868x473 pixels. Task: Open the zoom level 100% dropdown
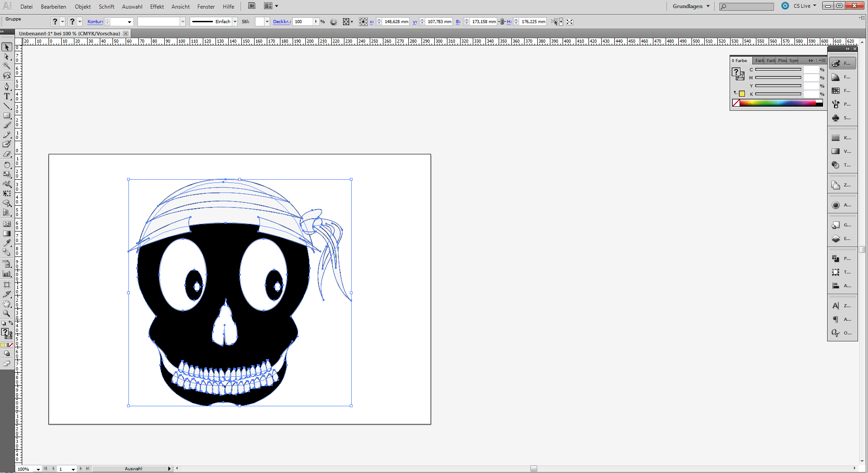coord(38,469)
